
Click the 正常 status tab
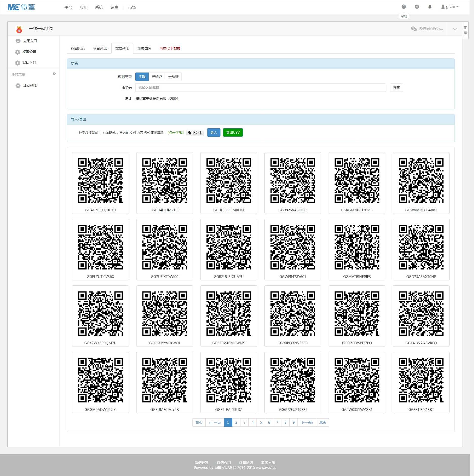click(465, 30)
